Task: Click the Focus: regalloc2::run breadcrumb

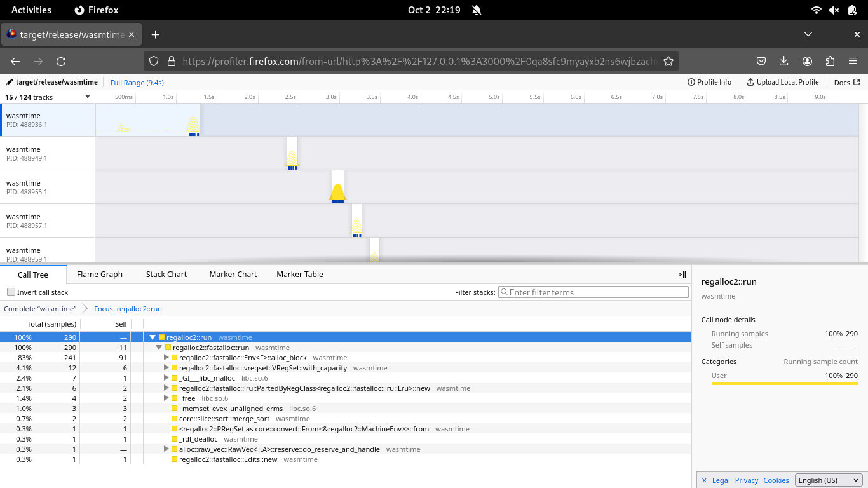Action: pyautogui.click(x=128, y=309)
